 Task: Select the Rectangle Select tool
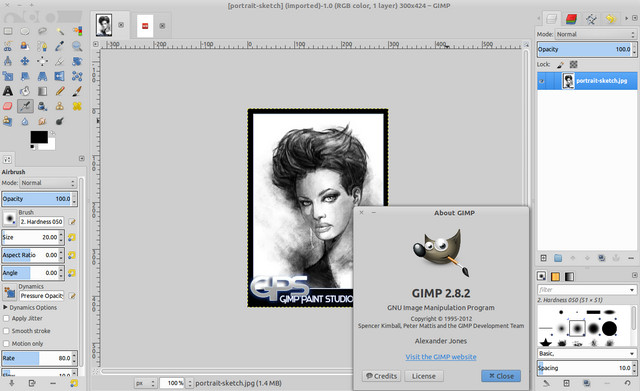click(x=8, y=31)
